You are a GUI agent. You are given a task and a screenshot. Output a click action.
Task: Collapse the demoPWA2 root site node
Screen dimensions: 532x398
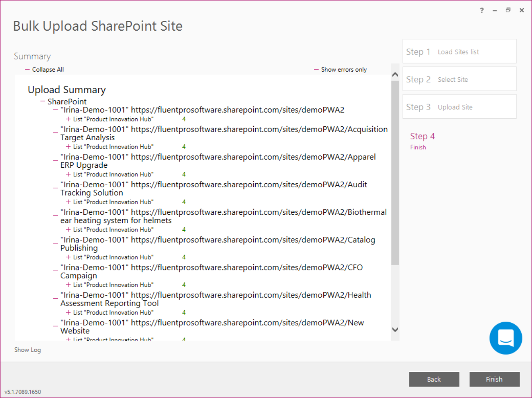tap(56, 110)
